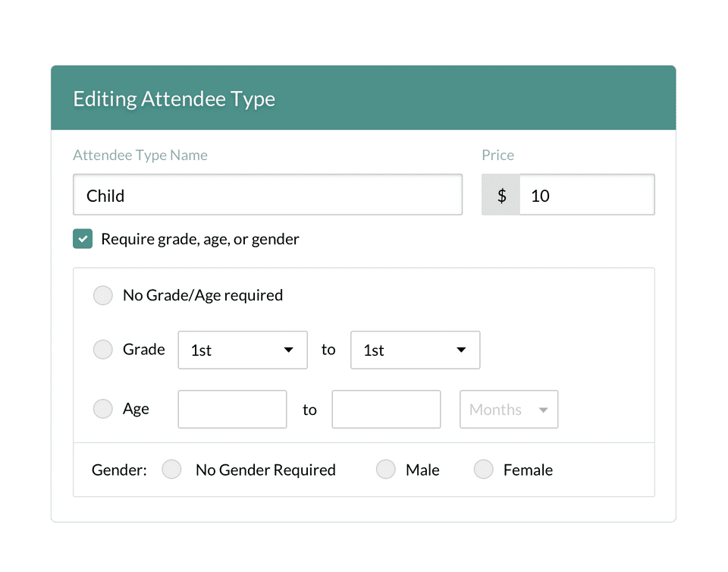Select the Male gender radio button
728x572 pixels.
tap(387, 470)
